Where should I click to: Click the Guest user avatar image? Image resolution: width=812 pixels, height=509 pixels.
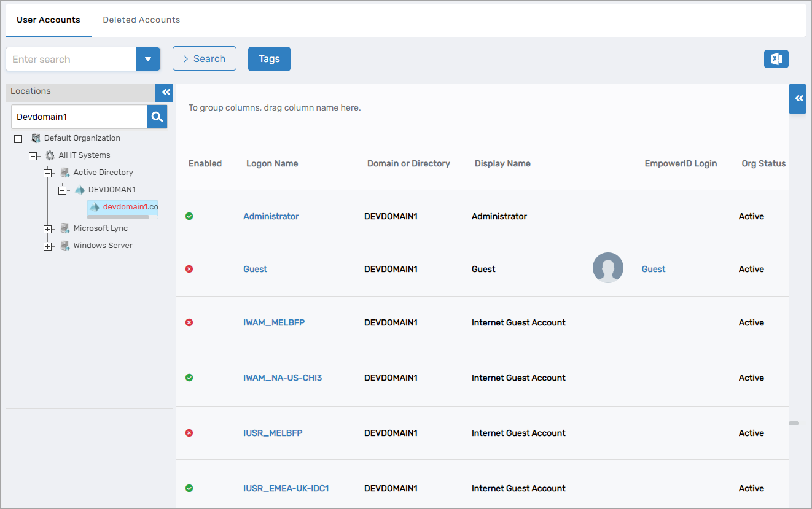click(607, 268)
